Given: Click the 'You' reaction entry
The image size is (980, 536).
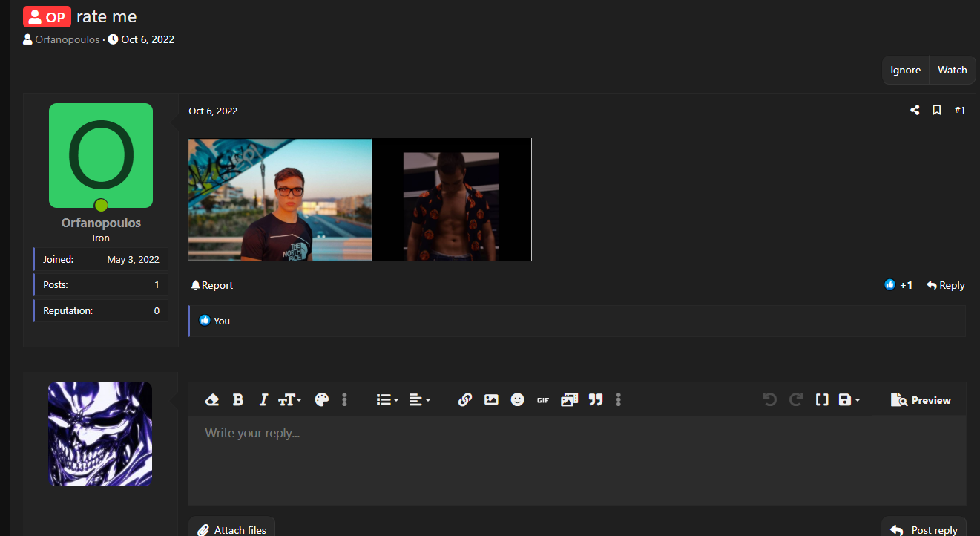Looking at the screenshot, I should click(222, 321).
